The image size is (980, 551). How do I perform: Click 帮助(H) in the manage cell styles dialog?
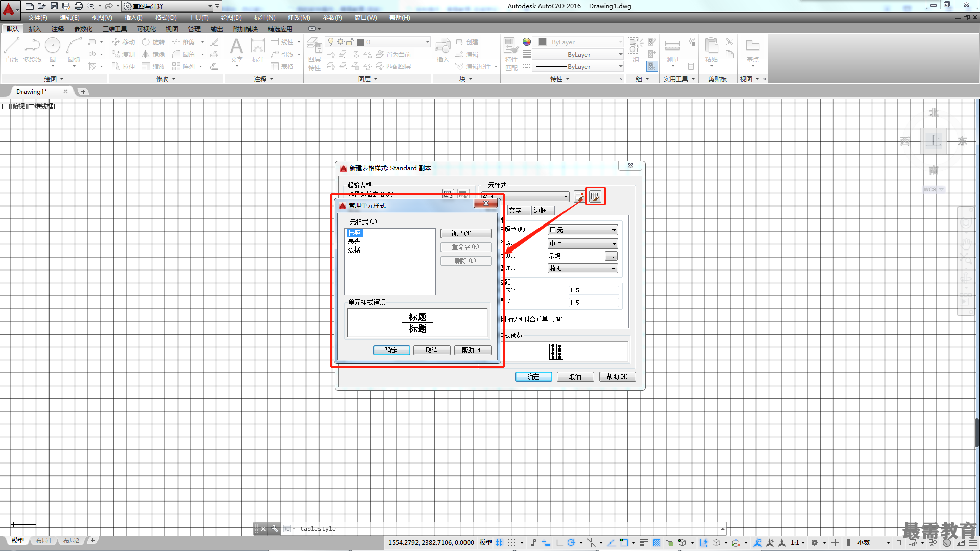[472, 350]
